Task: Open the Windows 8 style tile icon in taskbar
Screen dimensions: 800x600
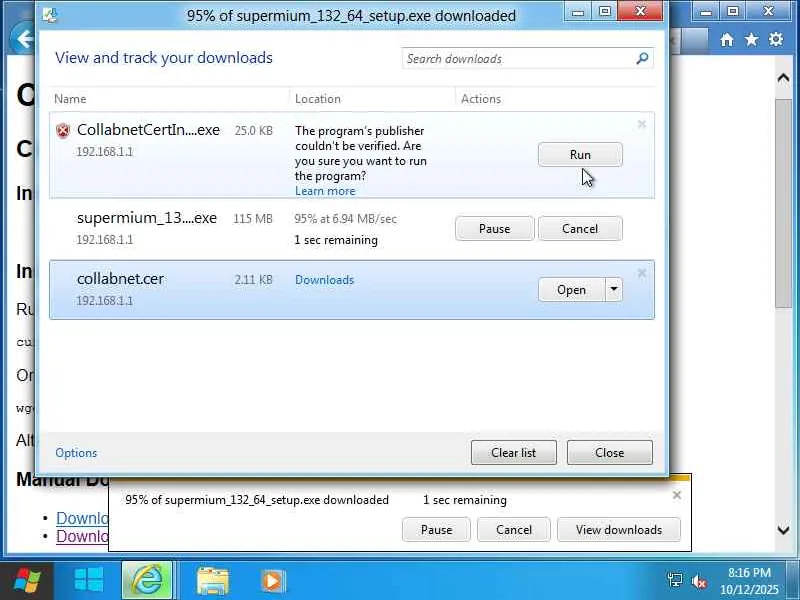Action: click(88, 581)
